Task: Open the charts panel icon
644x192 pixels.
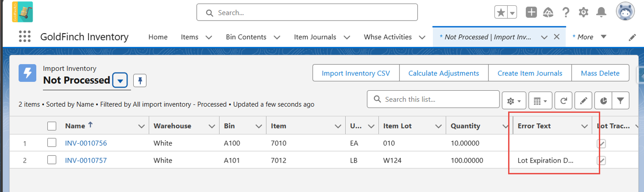Action: point(603,101)
